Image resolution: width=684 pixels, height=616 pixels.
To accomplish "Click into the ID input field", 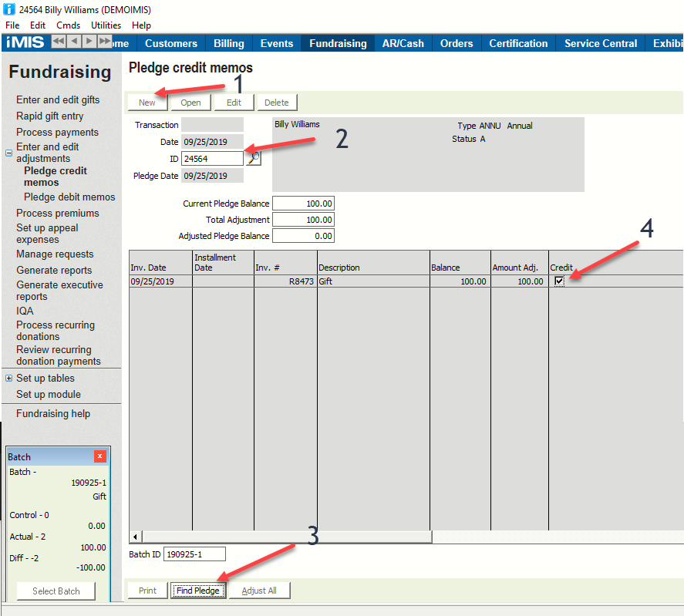I will pos(212,159).
